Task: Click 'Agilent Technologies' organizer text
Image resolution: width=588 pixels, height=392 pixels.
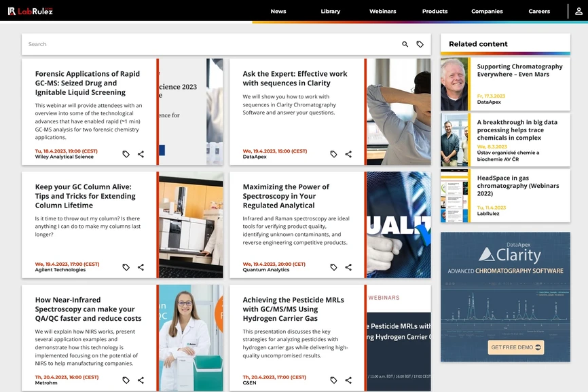Action: pyautogui.click(x=60, y=270)
